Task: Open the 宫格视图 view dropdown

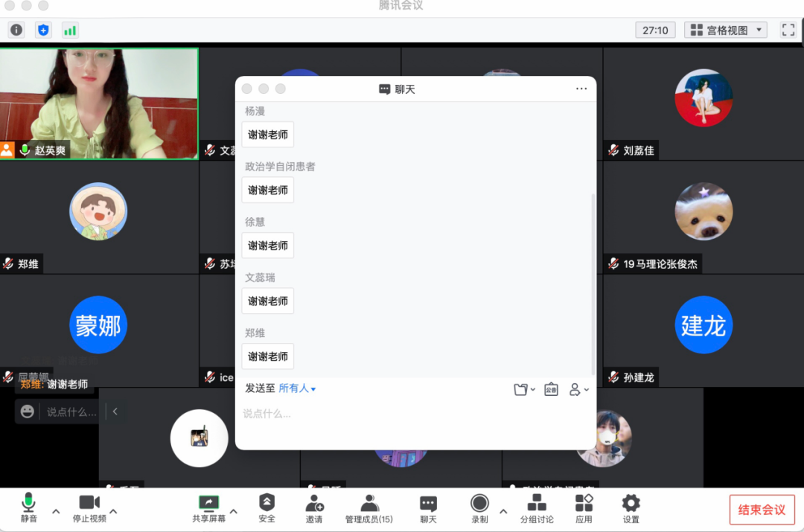Action: [726, 31]
